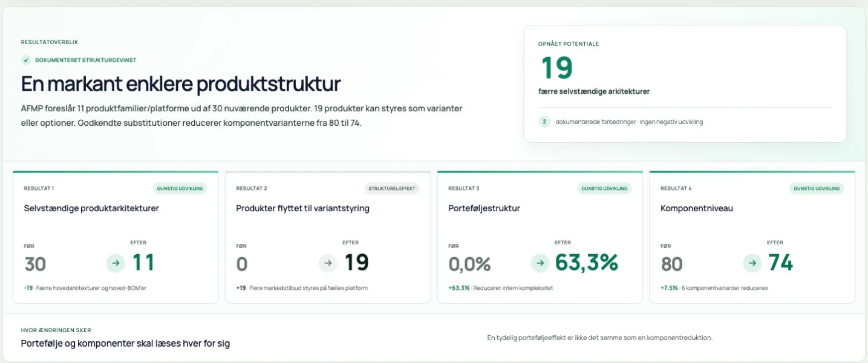Click the Før value 0,0%

(x=469, y=264)
